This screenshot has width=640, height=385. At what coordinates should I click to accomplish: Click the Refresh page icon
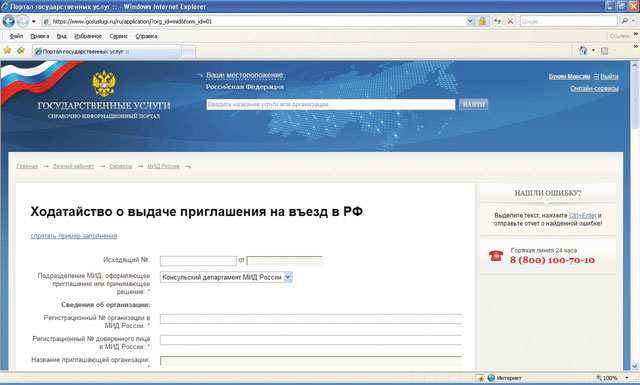click(497, 21)
